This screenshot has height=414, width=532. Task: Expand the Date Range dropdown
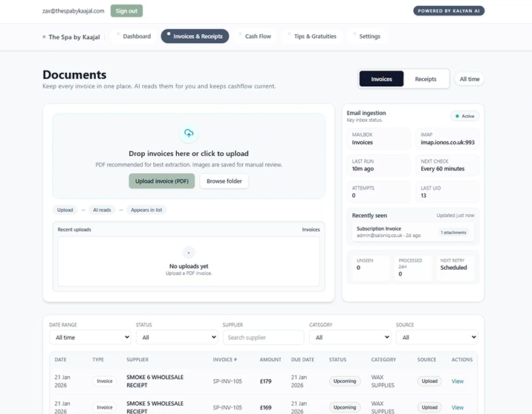[90, 337]
